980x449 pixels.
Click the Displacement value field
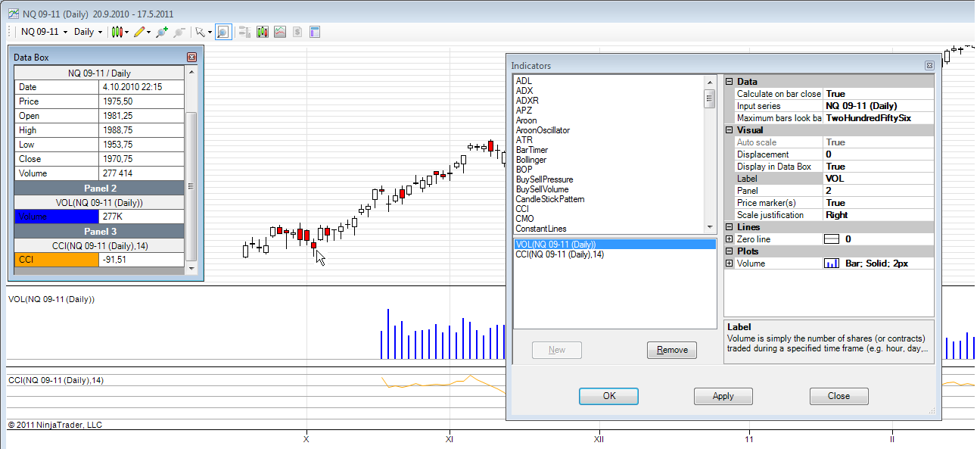pos(879,154)
